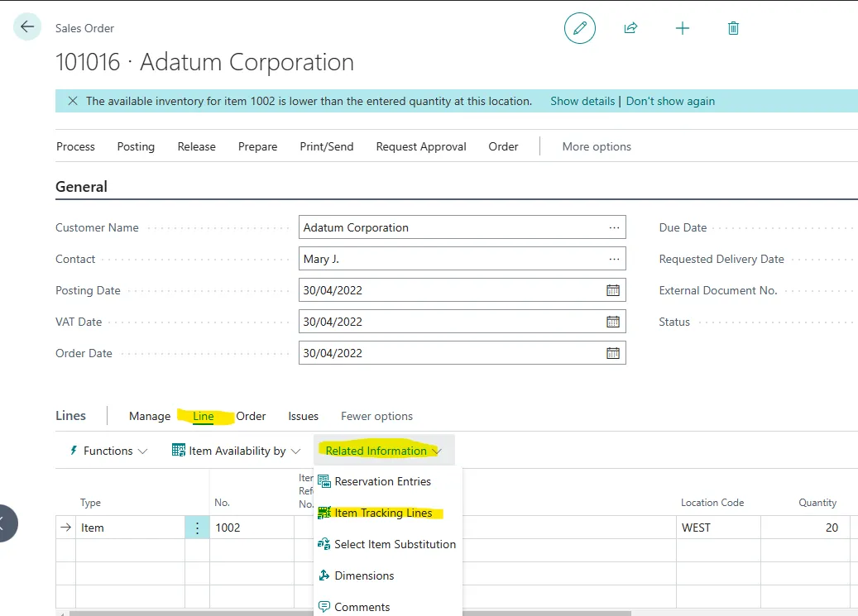Open the Request Approval menu

(x=421, y=146)
